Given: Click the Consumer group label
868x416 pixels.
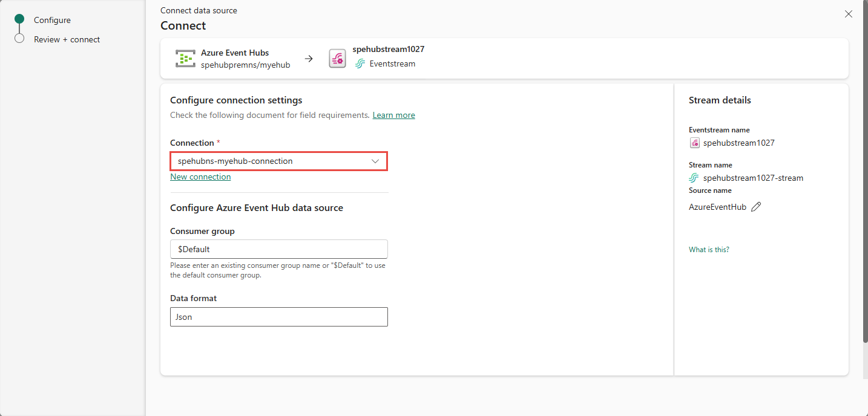Looking at the screenshot, I should [x=202, y=231].
